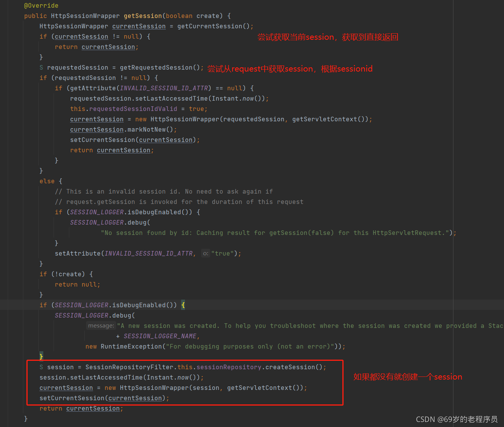Click the SESSION_LOGGER_NAME constant
The image size is (504, 427).
coord(160,336)
